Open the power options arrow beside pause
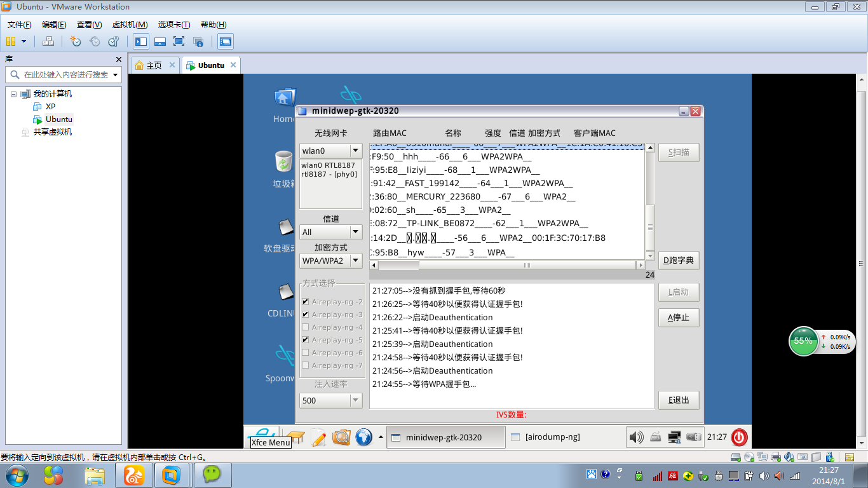The height and width of the screenshot is (488, 868). click(24, 41)
